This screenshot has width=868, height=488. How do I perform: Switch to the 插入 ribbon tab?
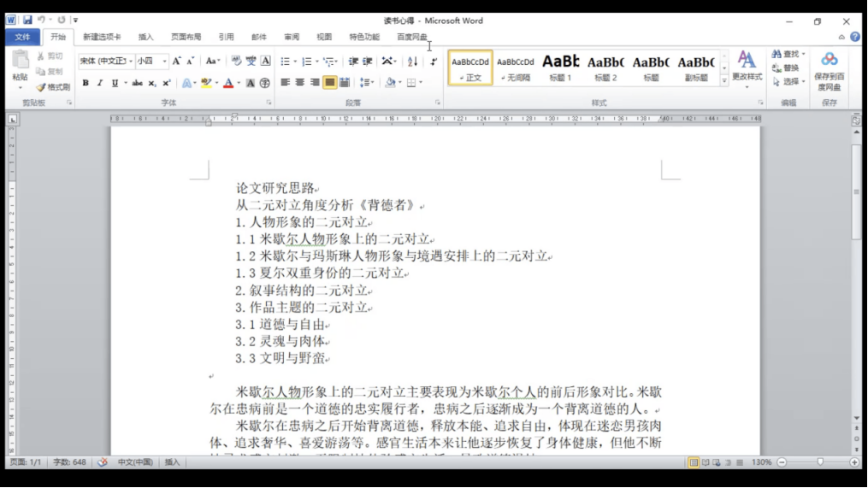(146, 38)
